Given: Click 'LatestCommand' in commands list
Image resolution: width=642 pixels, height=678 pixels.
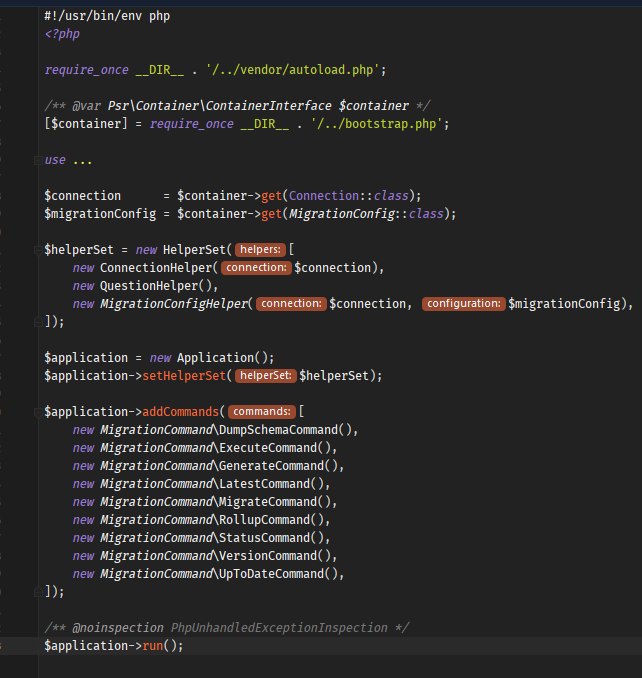Looking at the screenshot, I should coord(265,483).
